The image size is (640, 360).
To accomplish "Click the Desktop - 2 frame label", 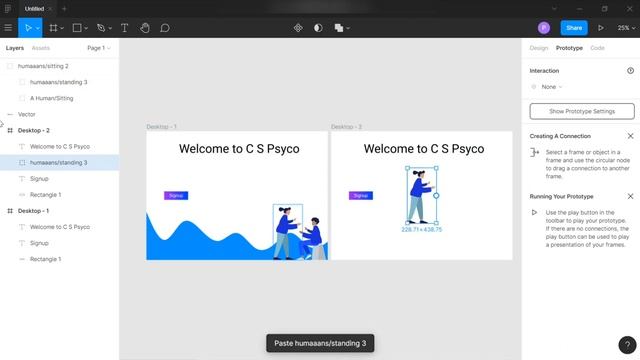I will tap(347, 127).
